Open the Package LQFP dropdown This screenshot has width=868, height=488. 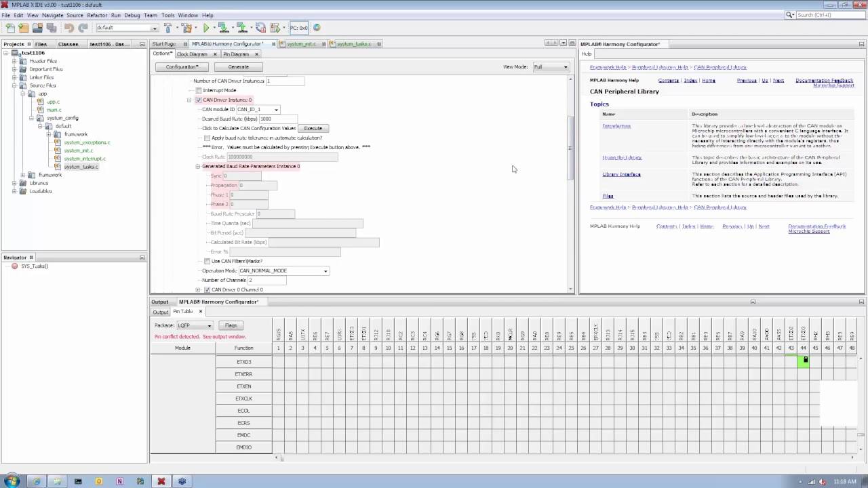[209, 325]
